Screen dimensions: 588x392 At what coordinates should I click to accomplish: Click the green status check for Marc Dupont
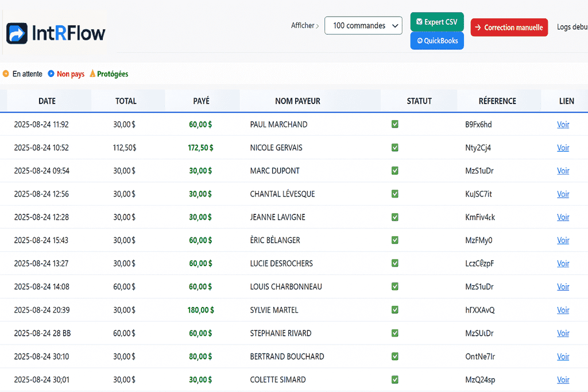[x=394, y=171]
